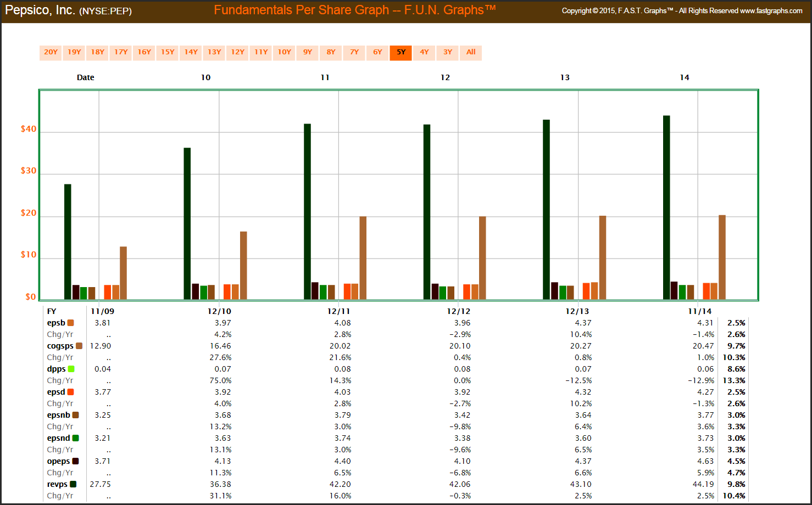
Task: Click the 2014 revenue per share bar
Action: 666,207
